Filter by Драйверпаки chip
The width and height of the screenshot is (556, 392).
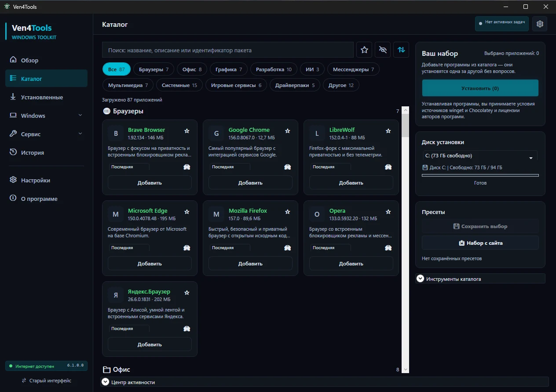(295, 85)
